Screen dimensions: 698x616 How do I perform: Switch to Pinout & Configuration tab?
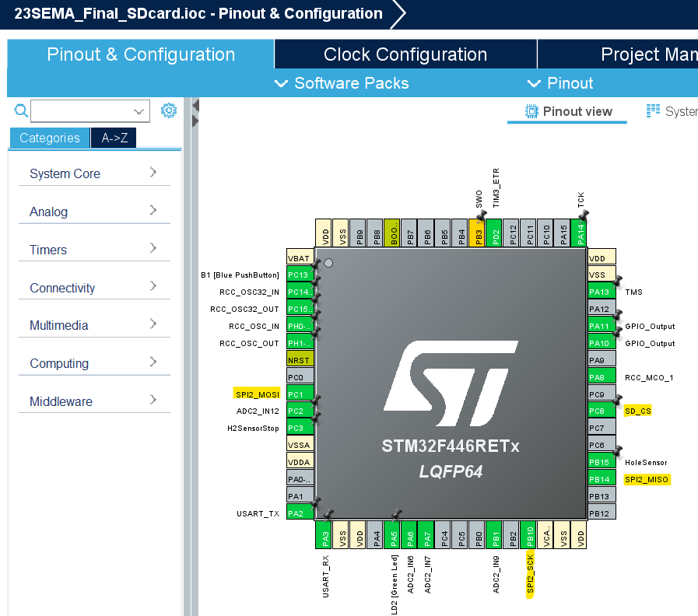coord(141,54)
